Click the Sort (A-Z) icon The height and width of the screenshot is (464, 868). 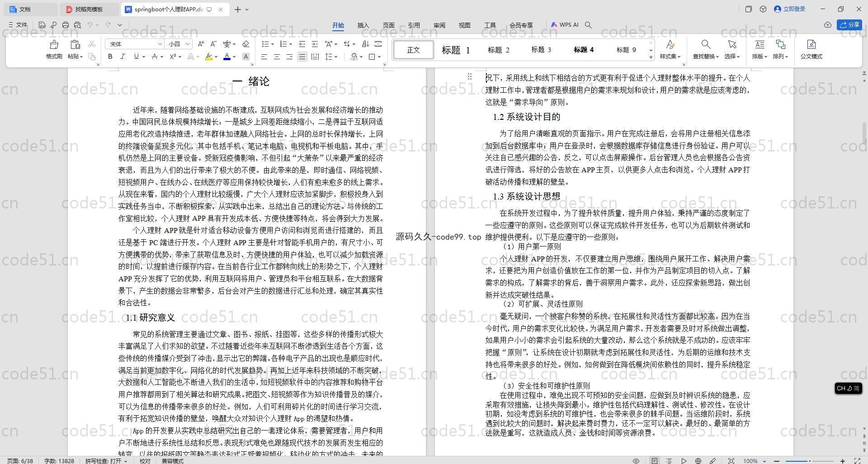click(x=366, y=44)
